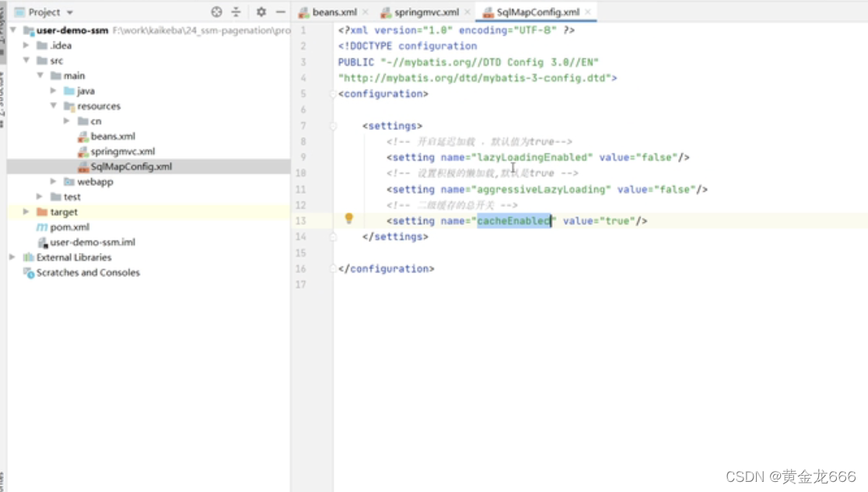The image size is (868, 492).
Task: Click the Project tool window label
Action: click(x=44, y=12)
